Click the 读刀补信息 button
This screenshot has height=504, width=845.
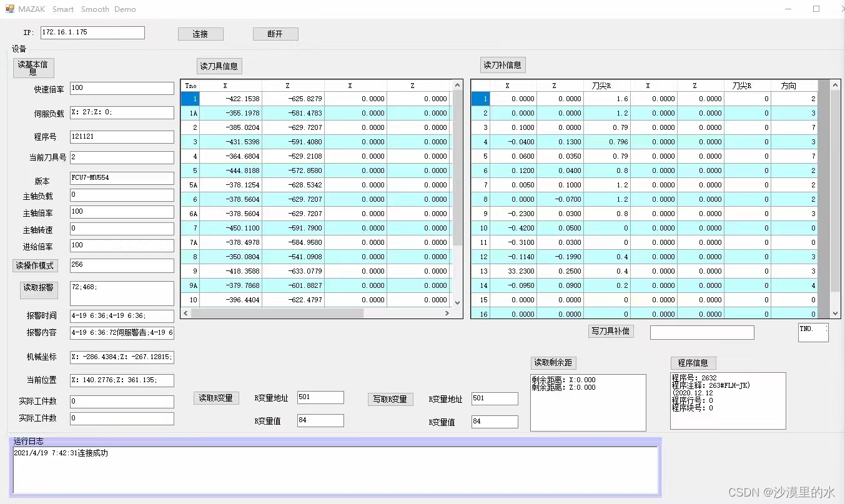503,65
